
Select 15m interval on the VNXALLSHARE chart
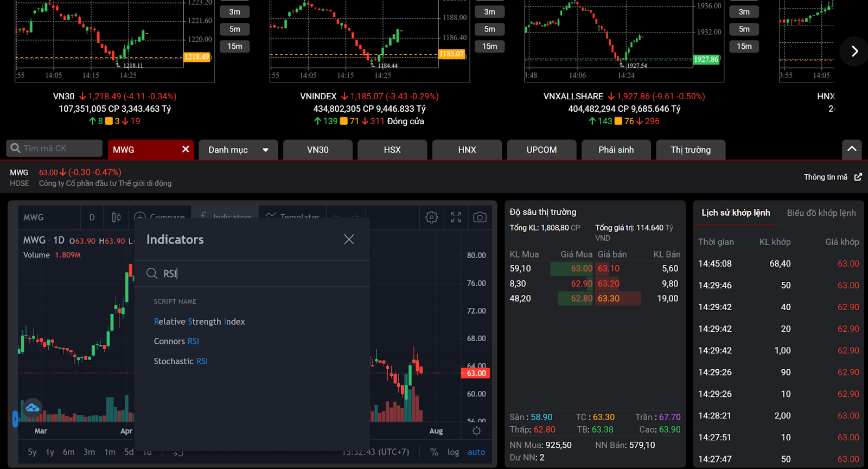click(744, 47)
